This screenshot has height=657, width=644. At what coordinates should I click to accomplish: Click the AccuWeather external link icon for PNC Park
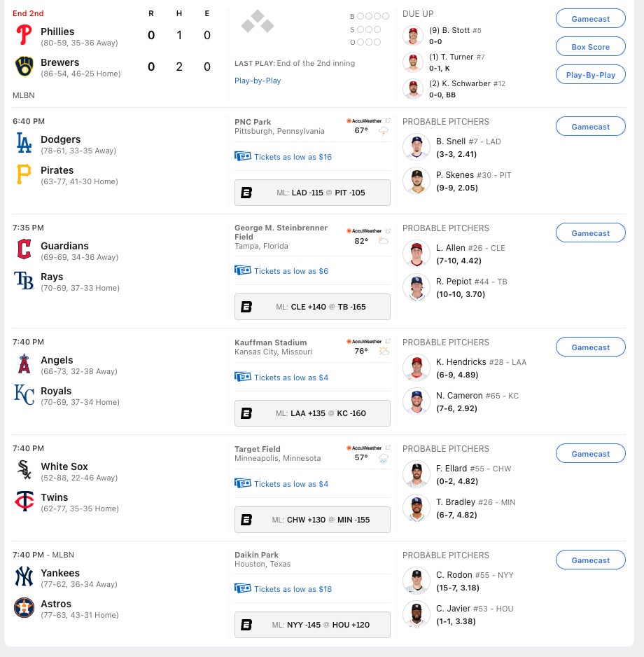coord(388,120)
